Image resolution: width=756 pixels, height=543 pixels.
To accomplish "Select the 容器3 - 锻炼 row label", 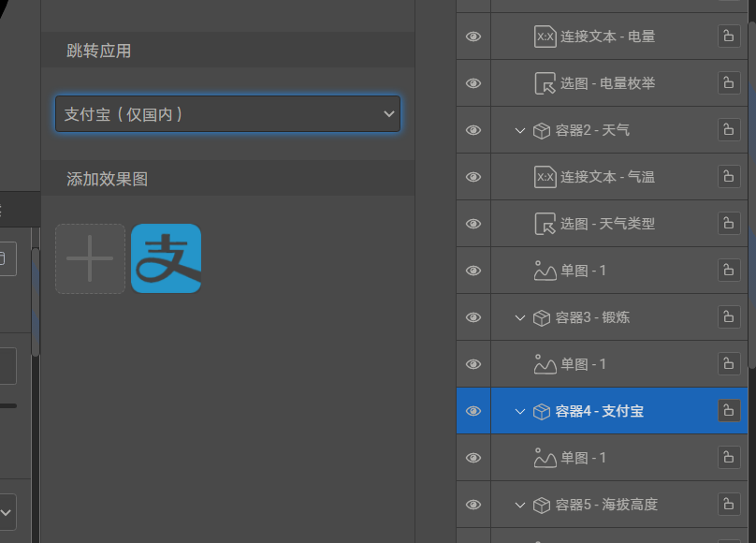I will [592, 317].
